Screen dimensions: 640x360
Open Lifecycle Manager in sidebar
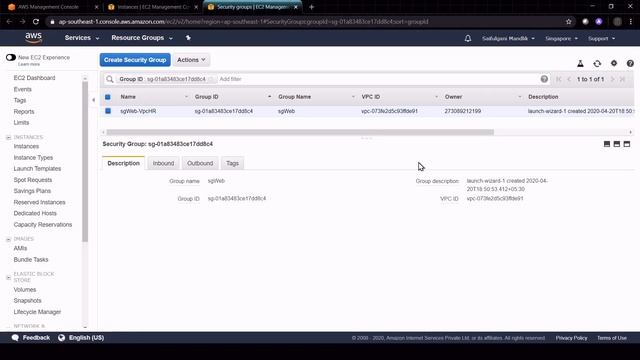pyautogui.click(x=37, y=312)
